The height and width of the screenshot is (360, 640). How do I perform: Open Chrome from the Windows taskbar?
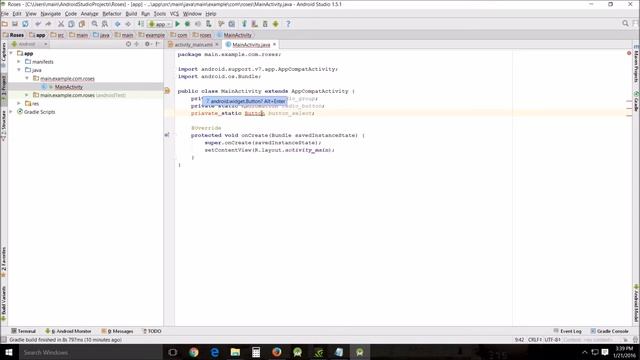click(193, 352)
